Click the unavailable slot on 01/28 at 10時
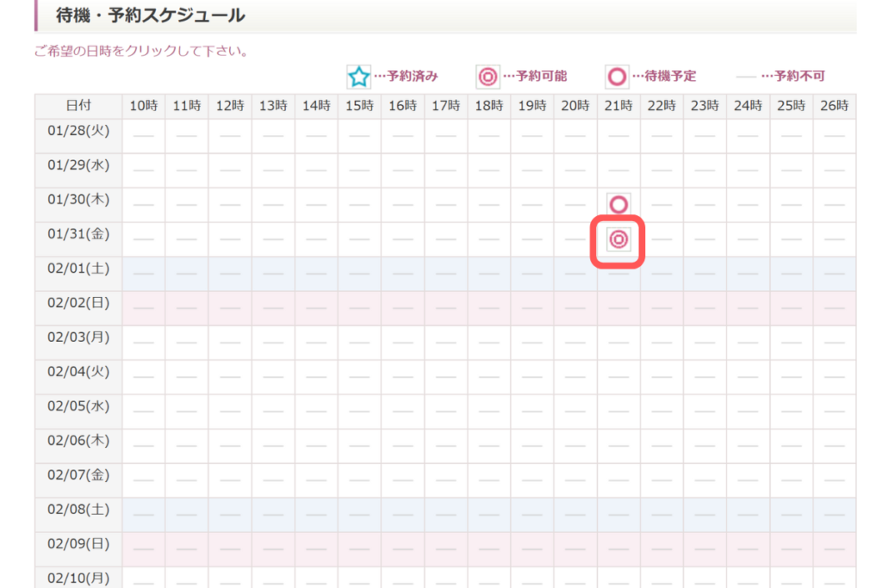This screenshot has height=588, width=882. (144, 136)
